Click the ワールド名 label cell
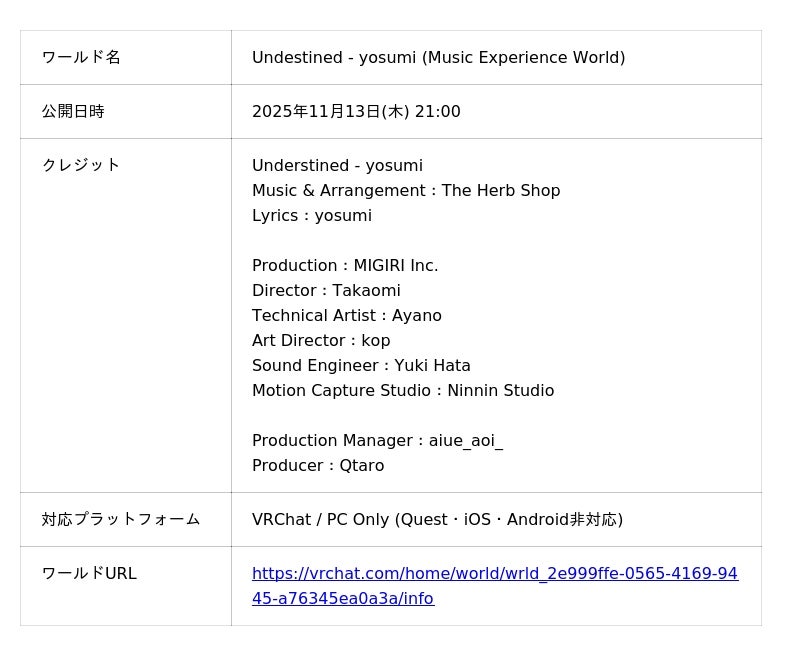The image size is (800, 656). (x=81, y=57)
